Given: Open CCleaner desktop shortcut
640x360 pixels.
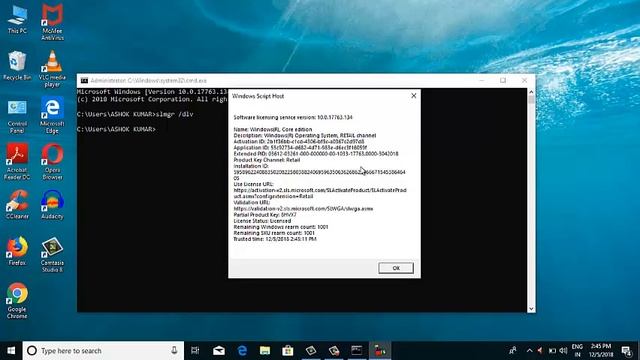Looking at the screenshot, I should pos(17,205).
